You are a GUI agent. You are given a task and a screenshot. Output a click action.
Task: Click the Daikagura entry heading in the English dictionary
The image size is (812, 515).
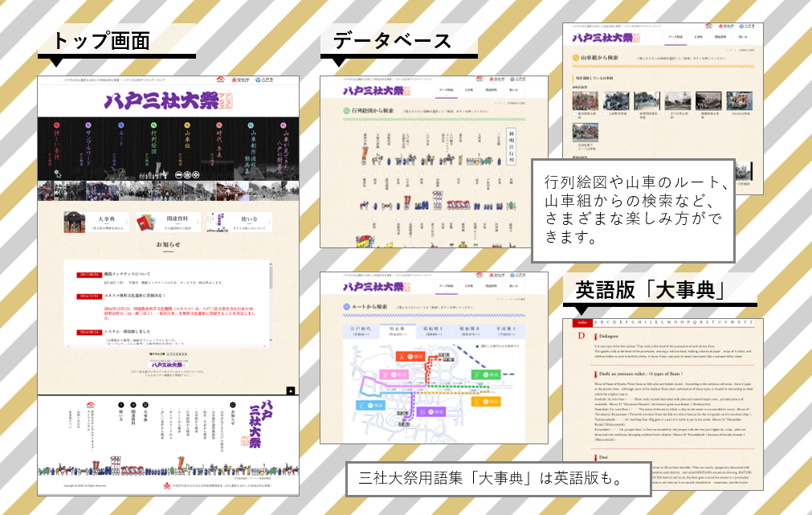[x=609, y=337]
